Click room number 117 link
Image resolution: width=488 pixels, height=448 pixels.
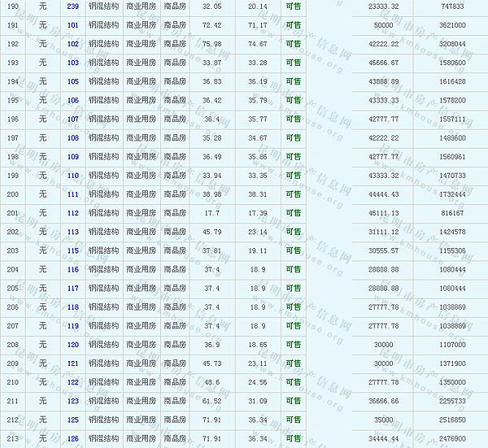(73, 288)
